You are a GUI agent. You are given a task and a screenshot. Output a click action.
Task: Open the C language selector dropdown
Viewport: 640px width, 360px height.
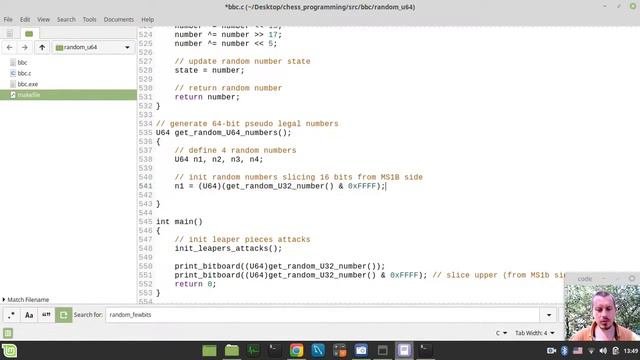point(501,333)
